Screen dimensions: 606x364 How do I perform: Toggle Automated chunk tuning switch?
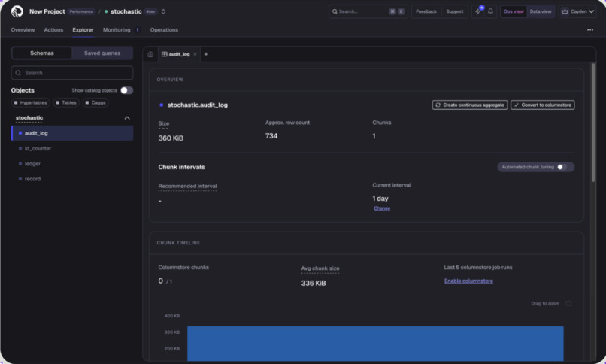point(562,167)
